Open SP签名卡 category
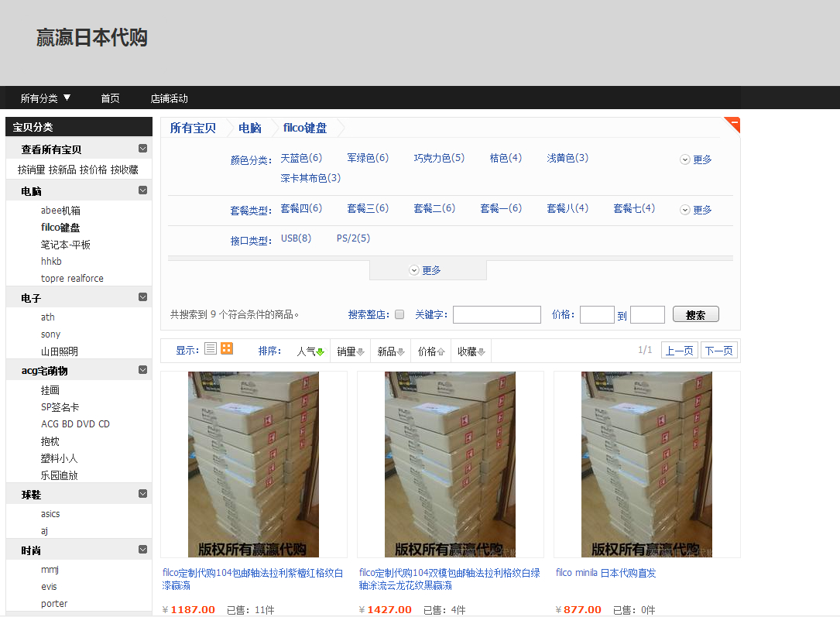The height and width of the screenshot is (617, 840). pos(60,407)
